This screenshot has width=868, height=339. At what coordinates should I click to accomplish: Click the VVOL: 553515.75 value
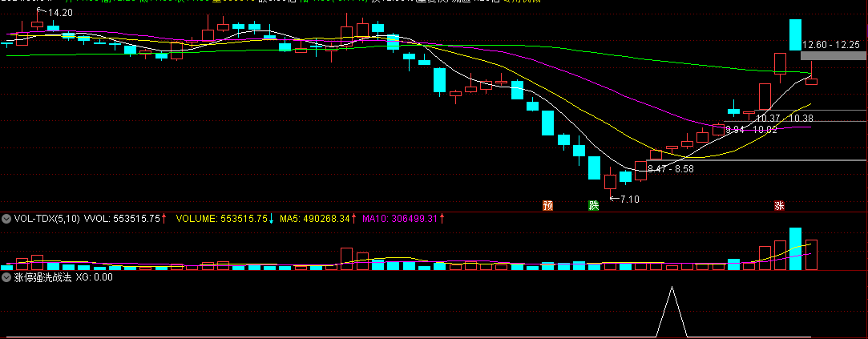pyautogui.click(x=125, y=219)
